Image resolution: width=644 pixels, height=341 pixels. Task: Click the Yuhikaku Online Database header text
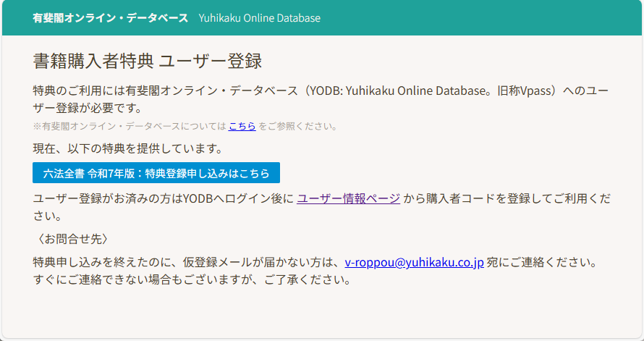(x=260, y=18)
